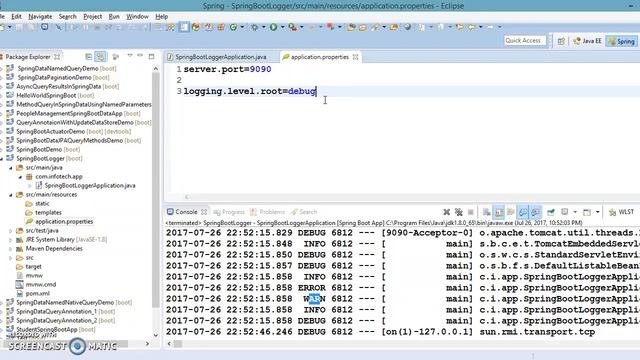Select the SpringBootDemo project
The image size is (640, 360).
pyautogui.click(x=39, y=149)
